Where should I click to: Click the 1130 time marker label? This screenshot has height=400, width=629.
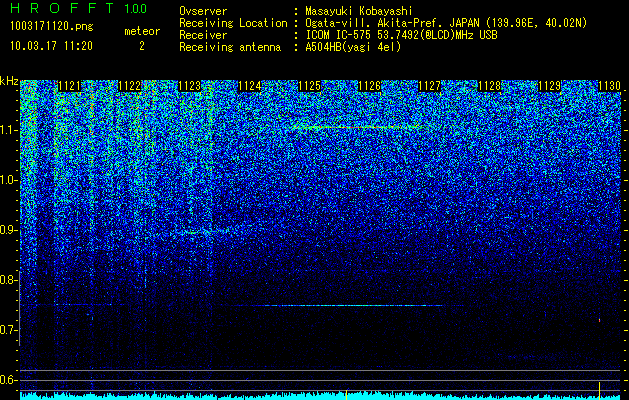pos(609,86)
